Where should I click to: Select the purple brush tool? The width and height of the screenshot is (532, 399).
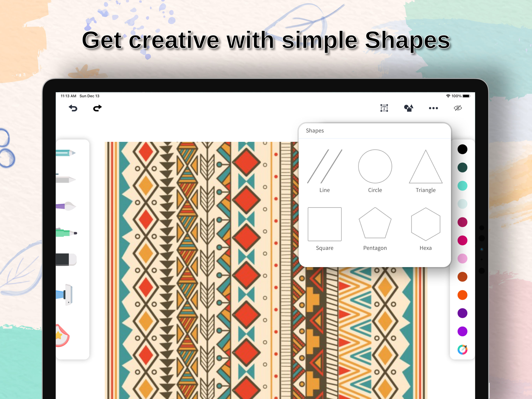tap(66, 206)
